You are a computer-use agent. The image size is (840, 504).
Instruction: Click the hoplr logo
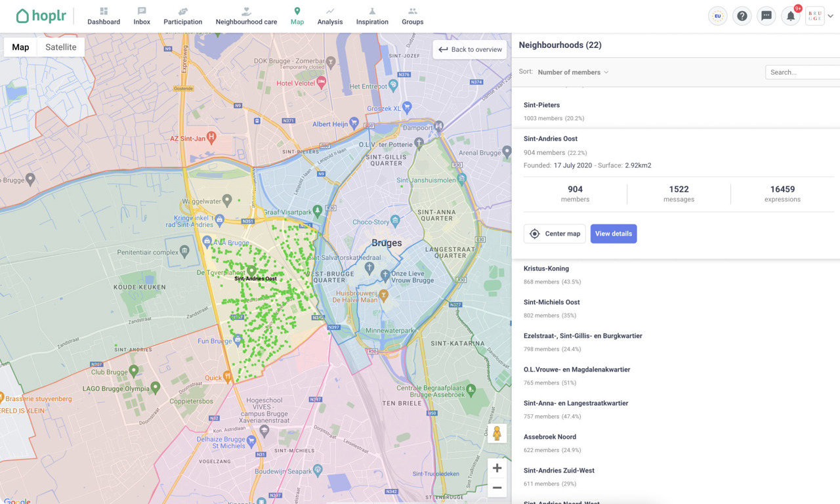coord(41,16)
